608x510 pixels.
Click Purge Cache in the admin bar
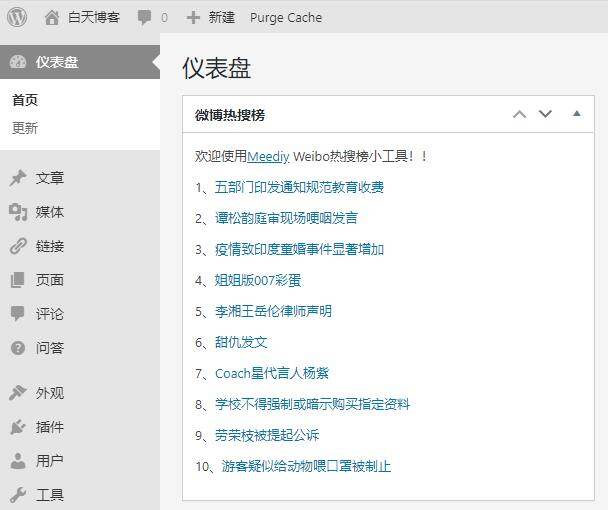[x=286, y=18]
